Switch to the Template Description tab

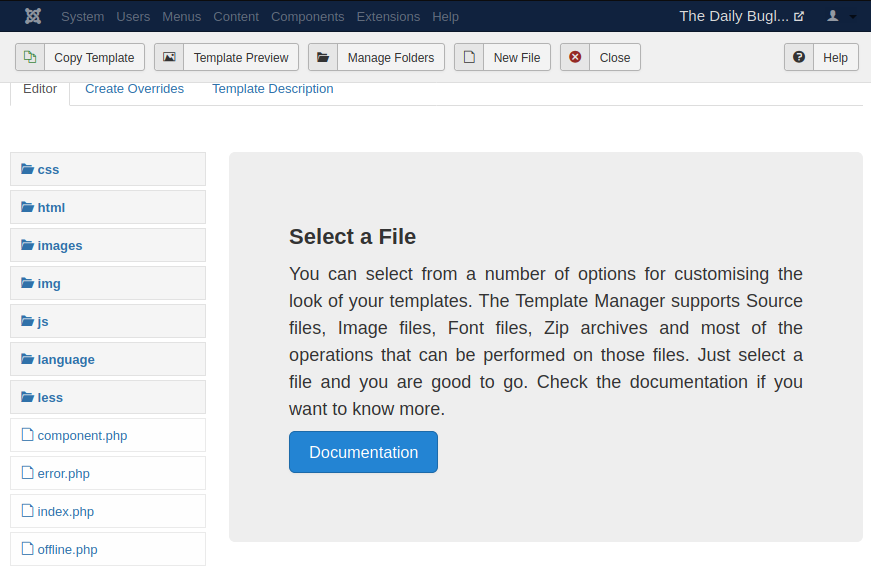[x=273, y=89]
